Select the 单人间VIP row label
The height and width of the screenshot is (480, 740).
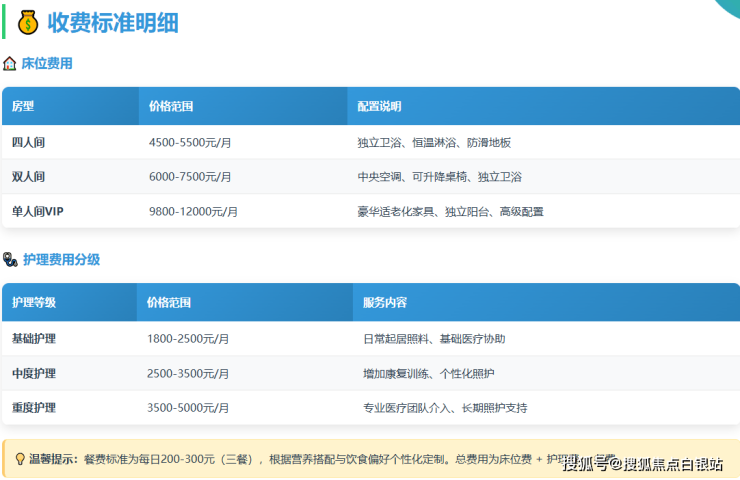click(39, 212)
